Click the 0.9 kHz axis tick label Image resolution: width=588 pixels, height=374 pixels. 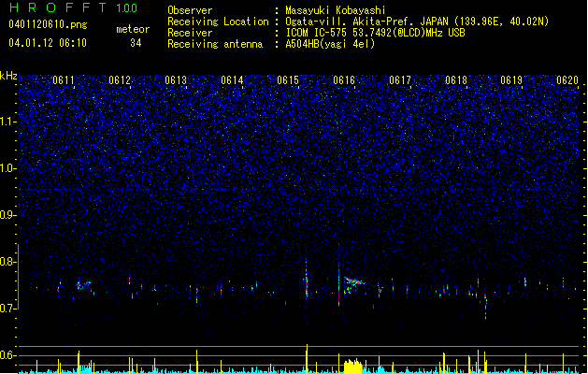click(8, 215)
